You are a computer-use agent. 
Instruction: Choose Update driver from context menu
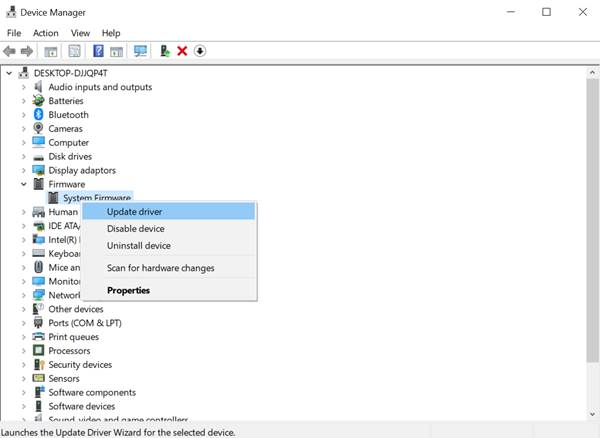coord(134,211)
